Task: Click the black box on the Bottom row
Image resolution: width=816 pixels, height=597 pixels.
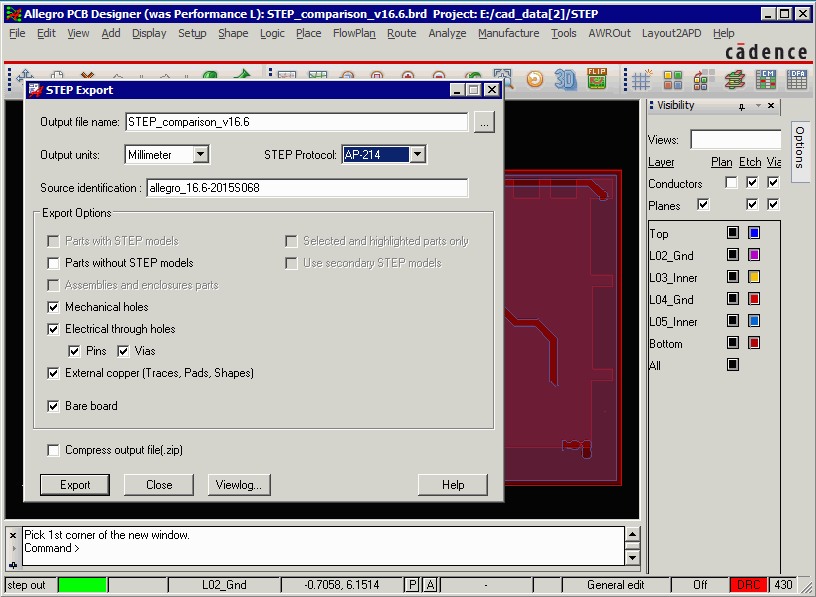Action: click(x=733, y=342)
